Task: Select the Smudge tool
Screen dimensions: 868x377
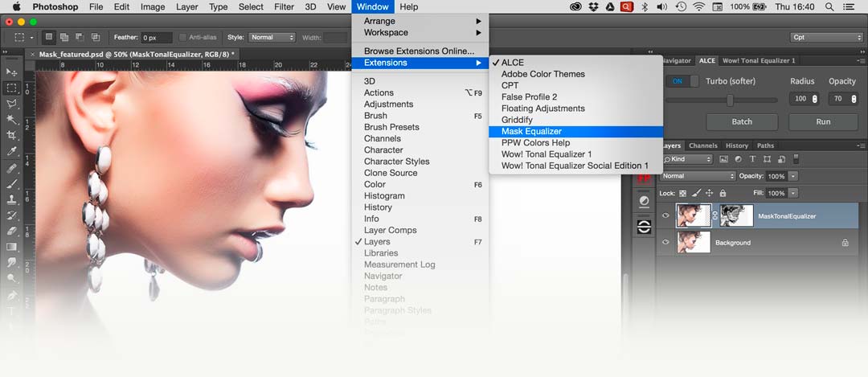Action: coord(11,262)
